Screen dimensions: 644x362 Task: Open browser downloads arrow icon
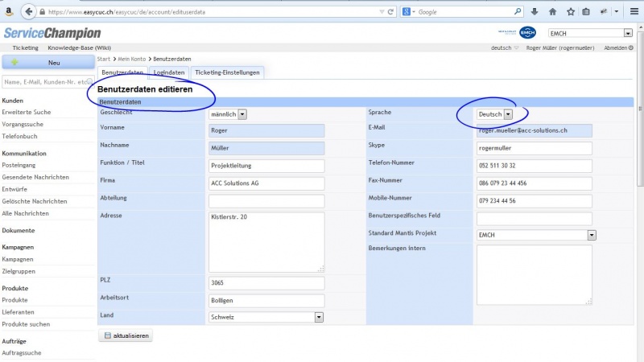pyautogui.click(x=535, y=12)
